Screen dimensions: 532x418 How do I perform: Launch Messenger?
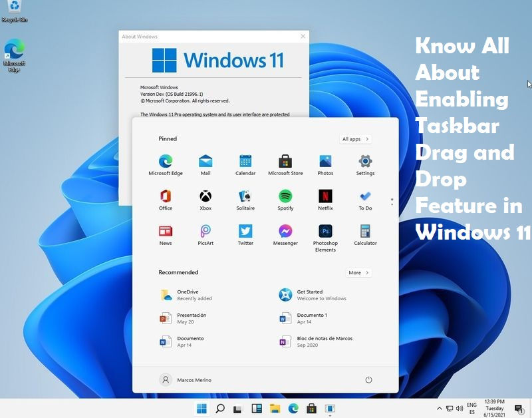click(285, 235)
